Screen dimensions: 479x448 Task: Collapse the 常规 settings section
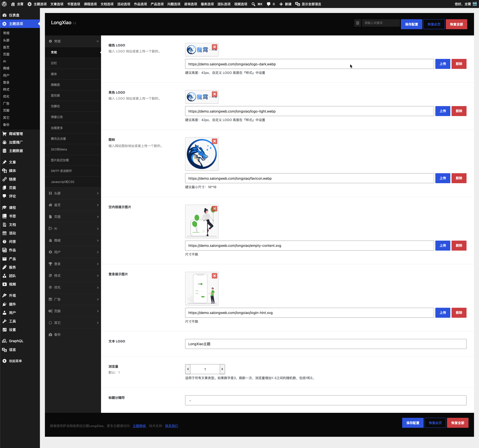[x=73, y=41]
